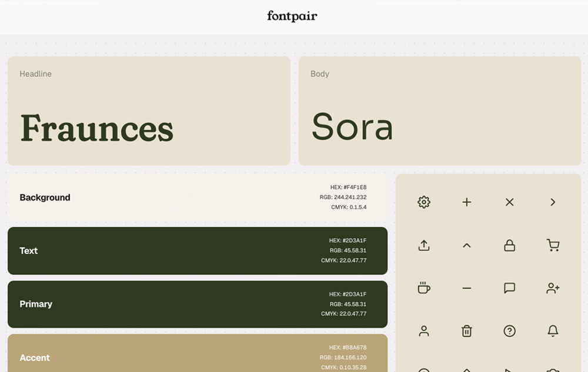Click 'RGB: 184.166.120' value
This screenshot has height=372, width=588.
(x=343, y=357)
